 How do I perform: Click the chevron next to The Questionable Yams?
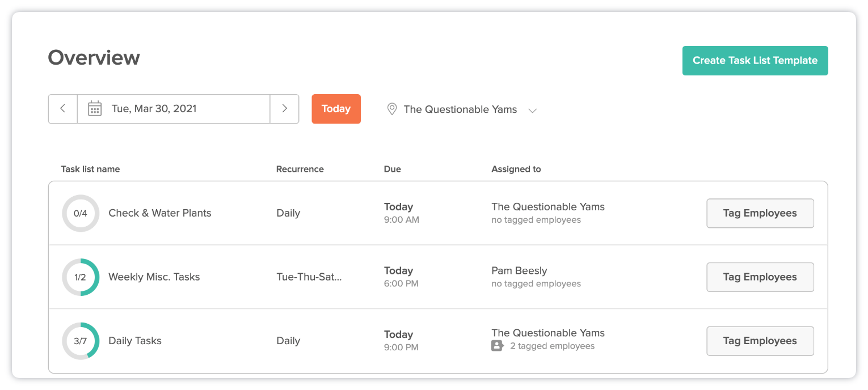click(532, 111)
